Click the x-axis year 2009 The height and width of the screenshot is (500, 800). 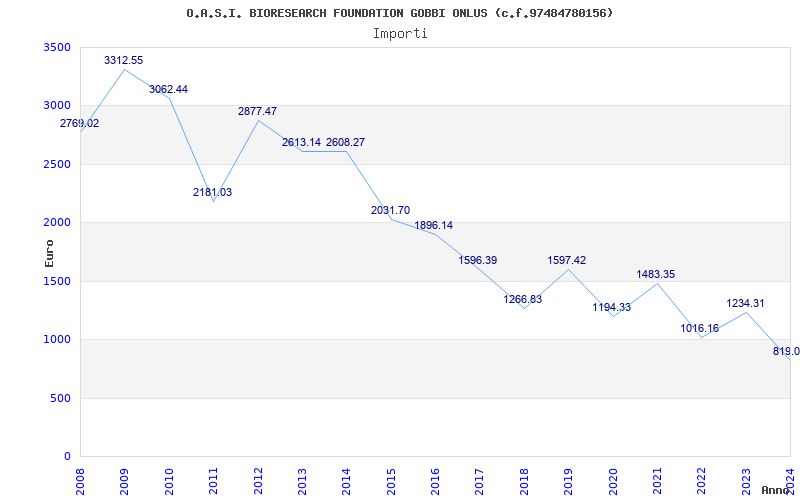pos(124,481)
